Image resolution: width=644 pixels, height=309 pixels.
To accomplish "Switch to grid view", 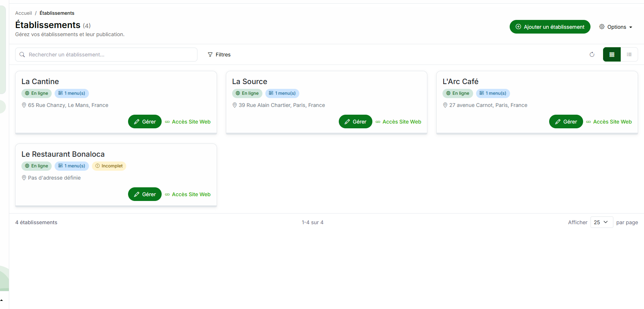I will point(612,55).
